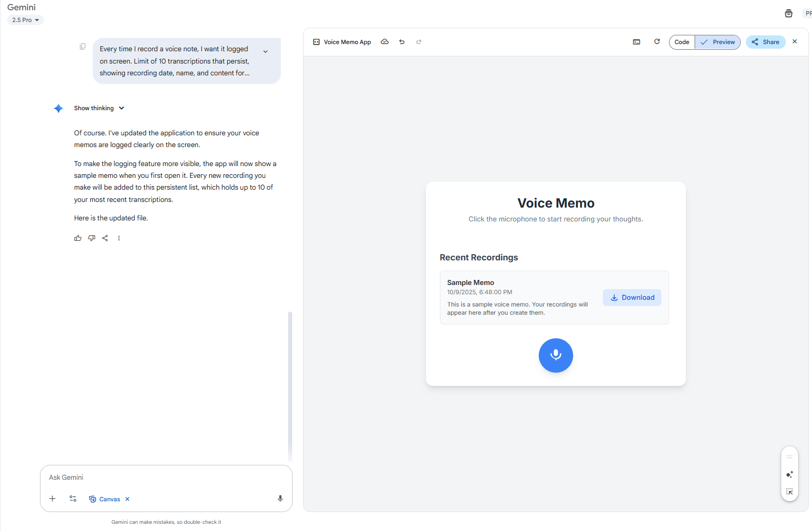Click the Voice Memo heading
The image size is (812, 531).
[x=556, y=203]
